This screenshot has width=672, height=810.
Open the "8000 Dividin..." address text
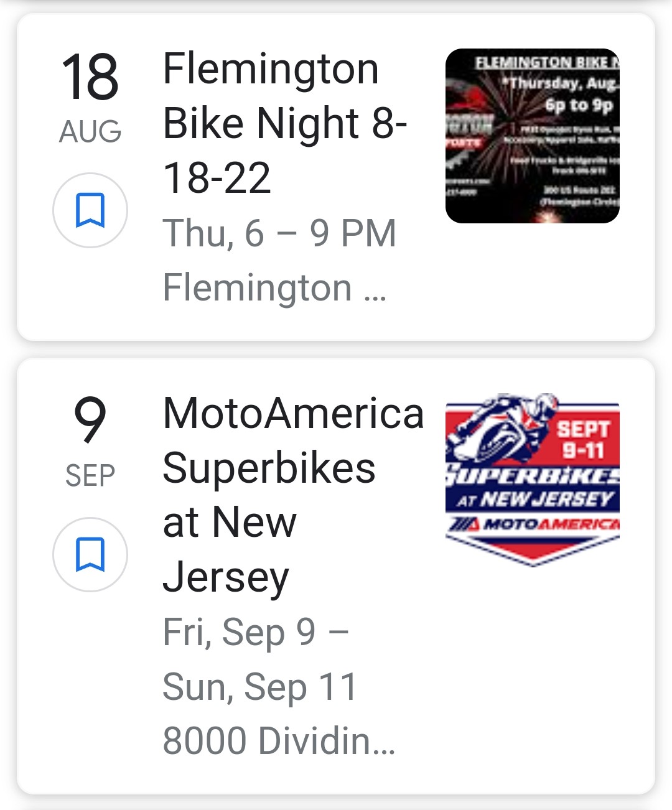279,741
